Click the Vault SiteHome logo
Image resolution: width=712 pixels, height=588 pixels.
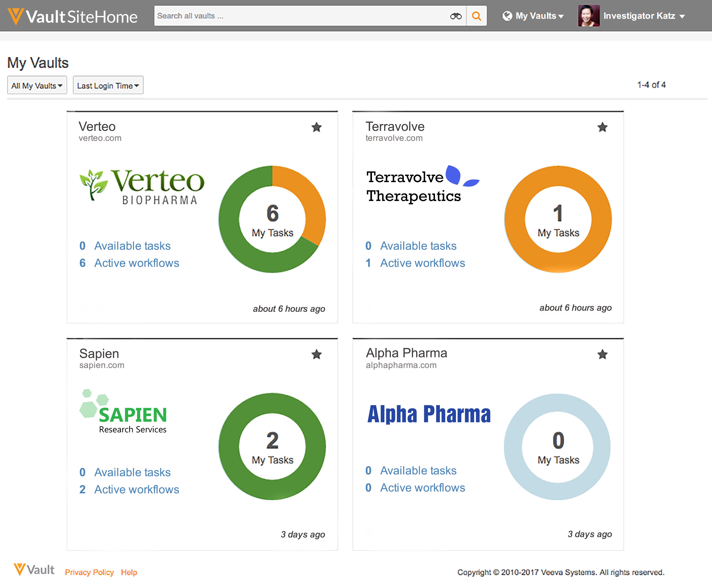tap(72, 16)
